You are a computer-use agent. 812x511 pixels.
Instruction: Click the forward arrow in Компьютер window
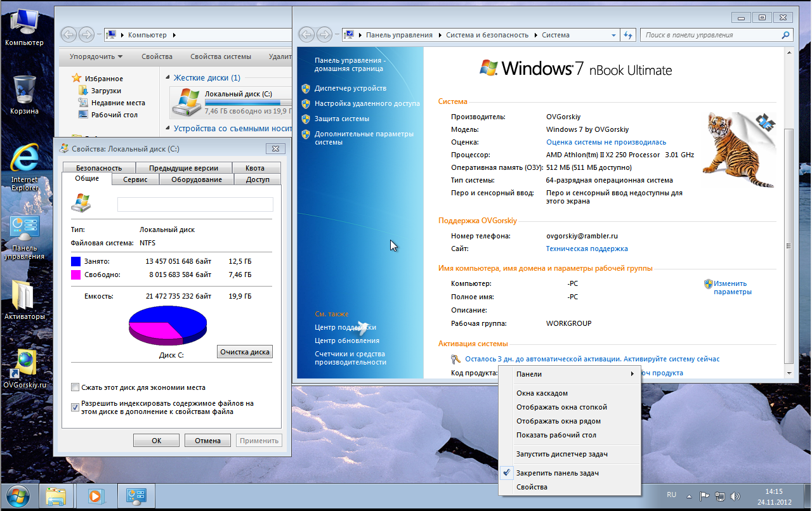pos(86,35)
